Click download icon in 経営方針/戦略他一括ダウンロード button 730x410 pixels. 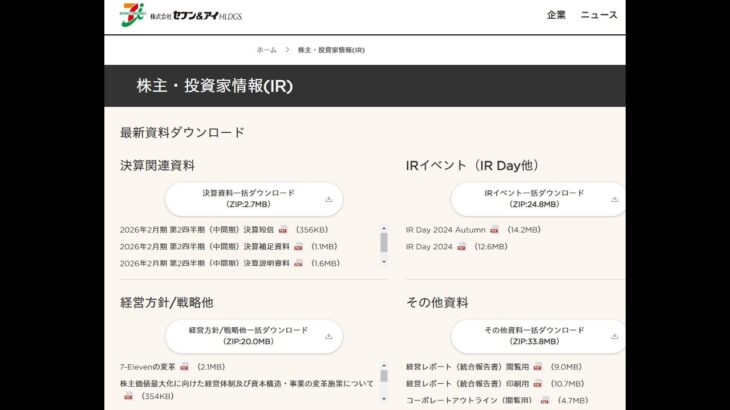click(328, 336)
